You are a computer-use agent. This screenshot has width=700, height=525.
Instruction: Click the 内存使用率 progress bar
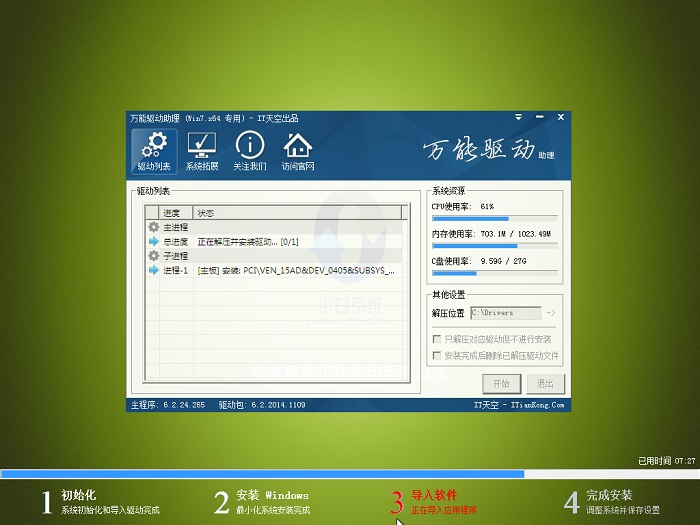pos(495,246)
